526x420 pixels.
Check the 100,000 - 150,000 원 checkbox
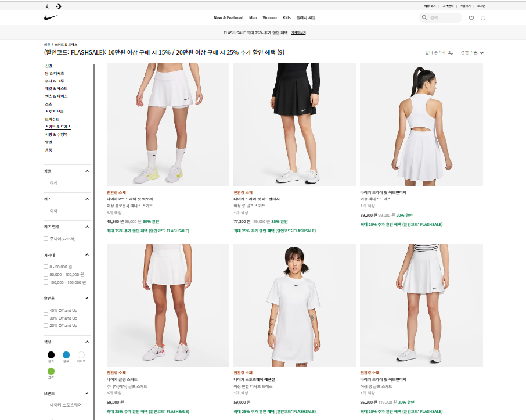pyautogui.click(x=46, y=282)
